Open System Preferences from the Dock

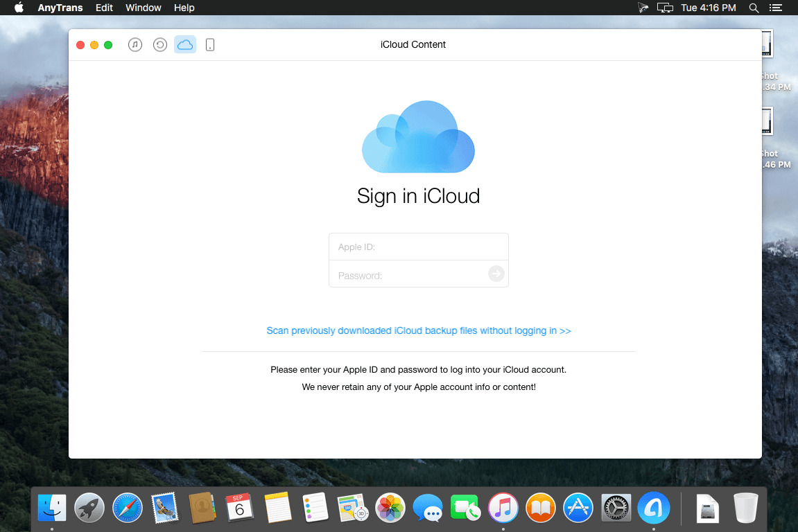coord(616,508)
